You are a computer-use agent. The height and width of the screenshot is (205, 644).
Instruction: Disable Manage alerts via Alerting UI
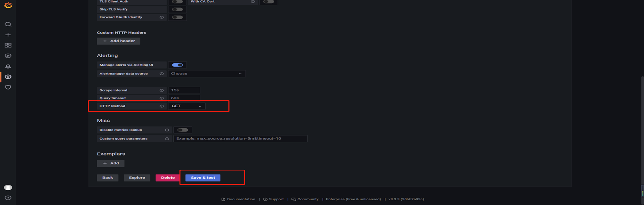click(177, 65)
